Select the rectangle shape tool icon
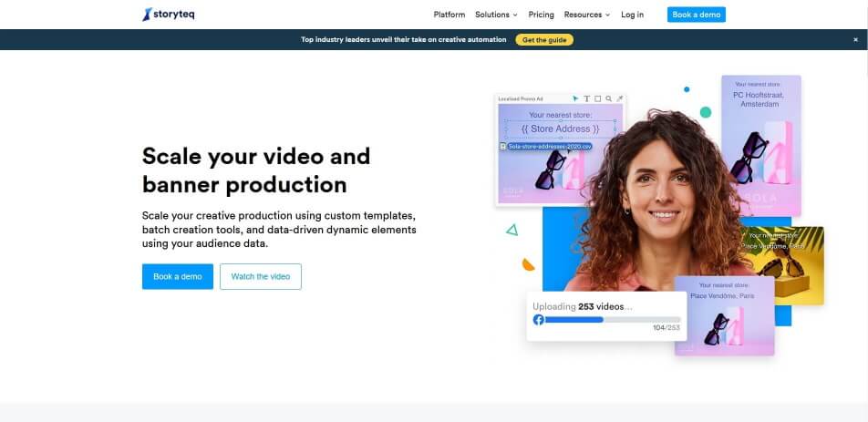The height and width of the screenshot is (422, 868). (x=598, y=98)
